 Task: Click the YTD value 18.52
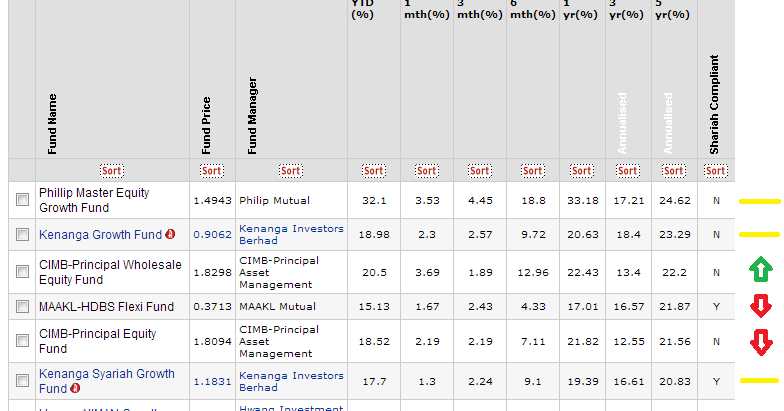374,342
